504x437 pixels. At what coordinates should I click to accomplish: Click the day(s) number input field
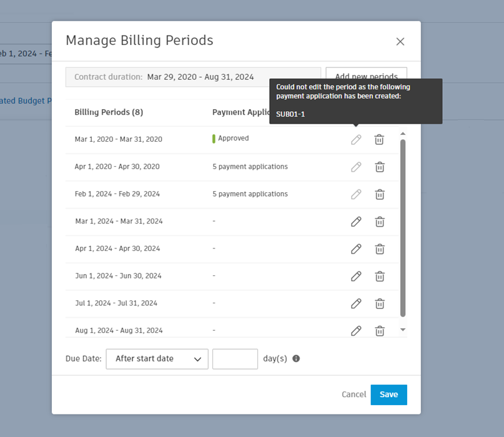pos(235,359)
